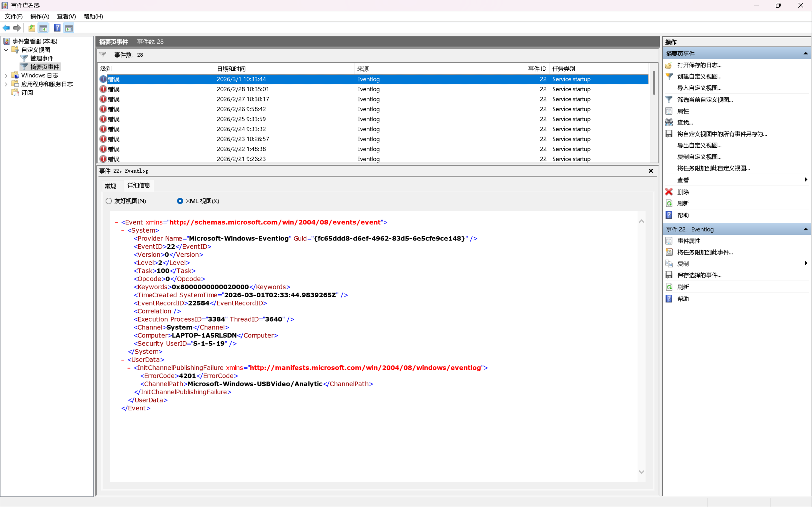
Task: Click the blue help toolbar icon
Action: coord(57,28)
